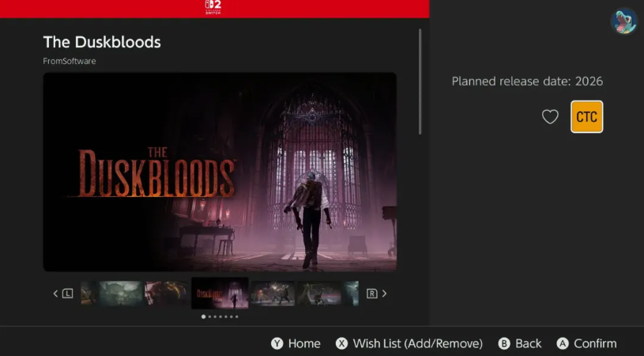Screen dimensions: 644x356
Task: Click The Duskbloods title heading
Action: (102, 42)
